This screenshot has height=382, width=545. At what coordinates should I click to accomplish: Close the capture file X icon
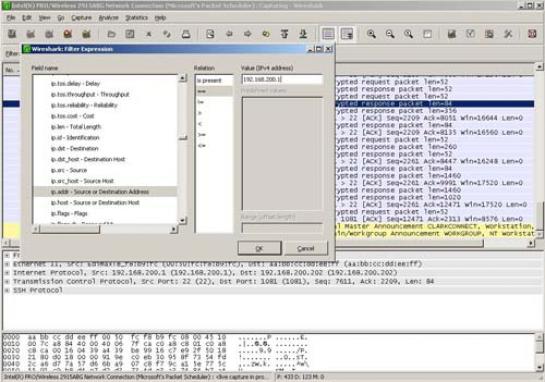[x=148, y=34]
